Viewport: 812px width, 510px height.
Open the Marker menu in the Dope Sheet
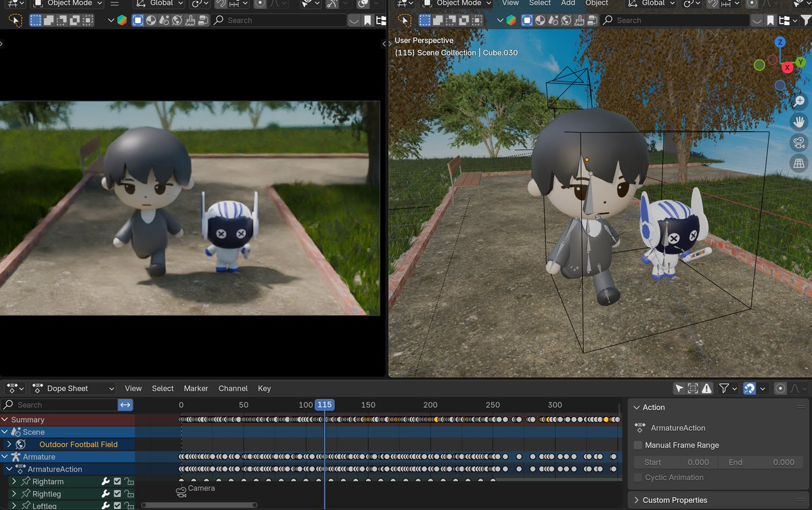click(x=196, y=388)
